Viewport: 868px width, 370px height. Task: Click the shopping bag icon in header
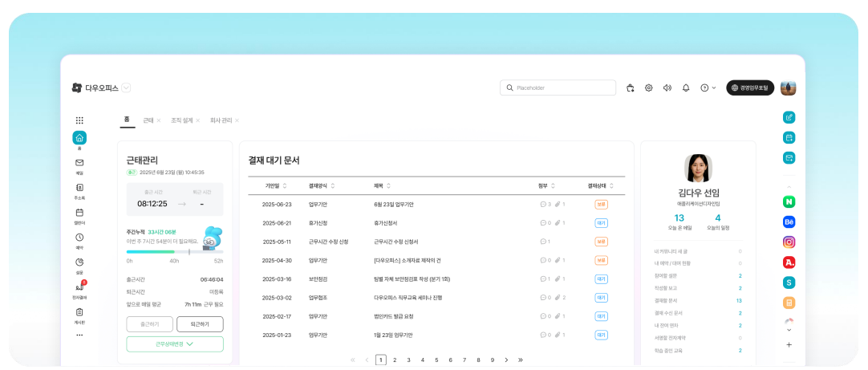pyautogui.click(x=630, y=87)
